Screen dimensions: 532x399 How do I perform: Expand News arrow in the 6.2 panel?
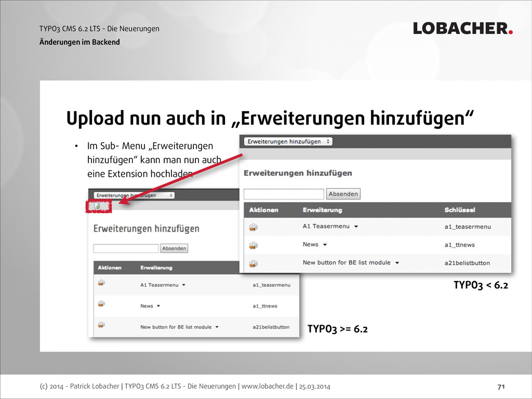click(158, 306)
